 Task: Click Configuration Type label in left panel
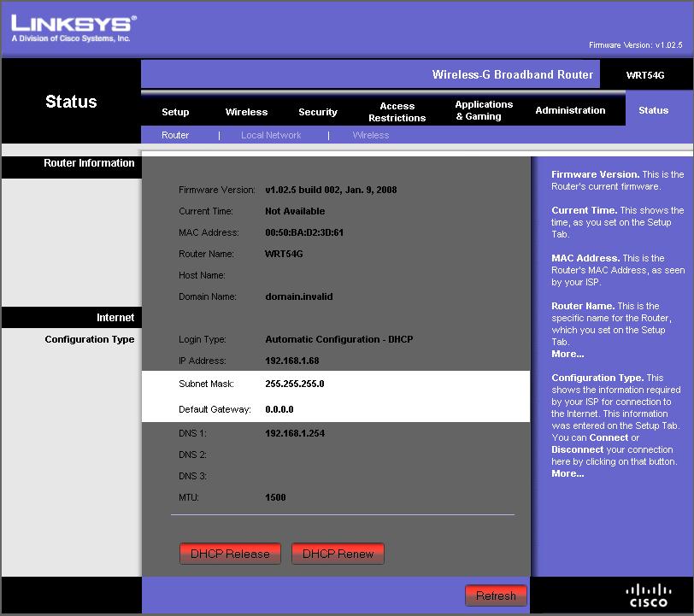coord(90,339)
